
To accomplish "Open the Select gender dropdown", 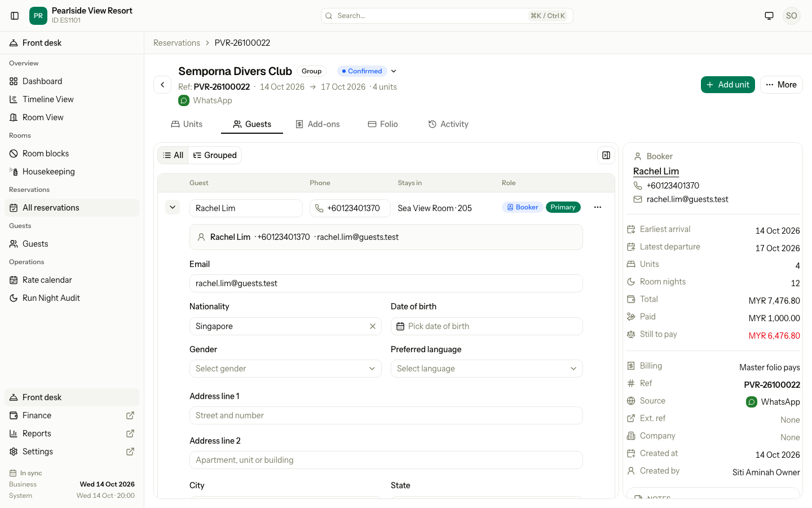I will [x=285, y=369].
